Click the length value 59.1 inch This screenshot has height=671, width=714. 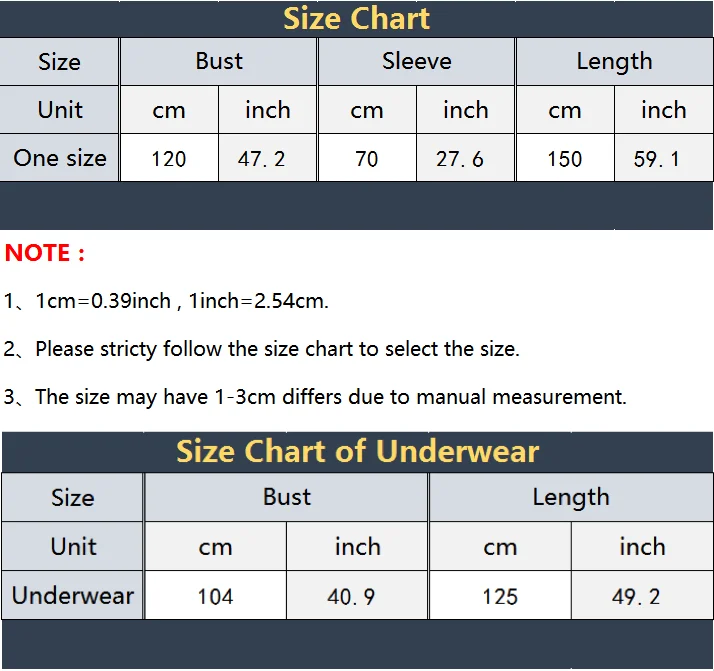pos(663,158)
